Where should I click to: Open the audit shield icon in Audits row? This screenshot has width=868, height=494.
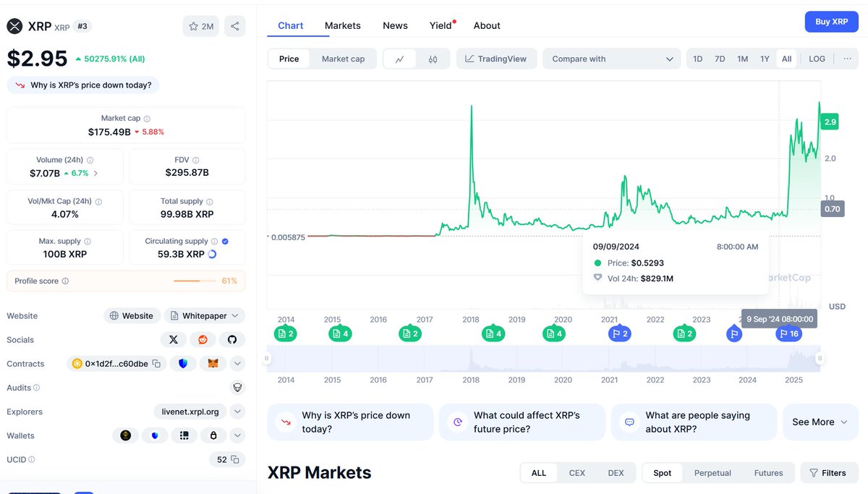tap(237, 388)
